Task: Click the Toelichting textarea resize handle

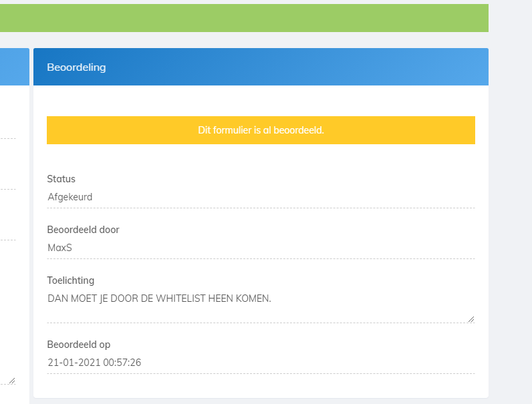Action: pyautogui.click(x=471, y=319)
